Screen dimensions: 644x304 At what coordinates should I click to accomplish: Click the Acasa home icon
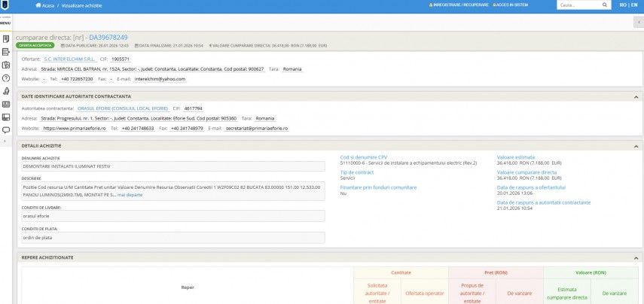38,5
